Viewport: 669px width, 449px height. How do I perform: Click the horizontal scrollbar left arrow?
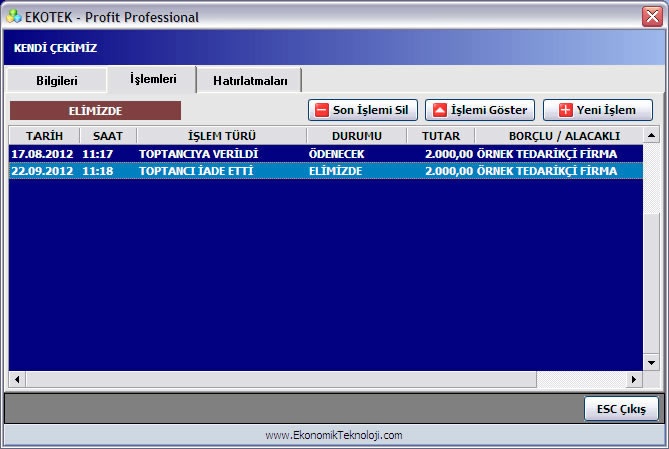pos(17,379)
